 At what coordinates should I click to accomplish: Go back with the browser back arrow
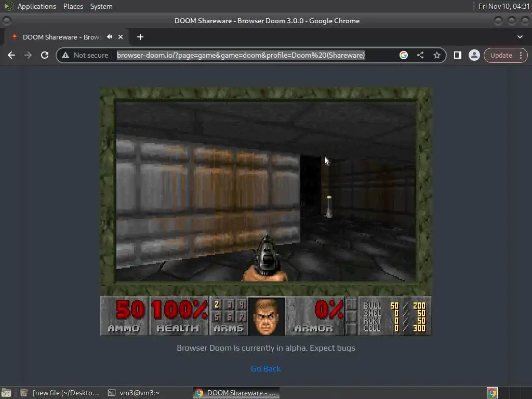pyautogui.click(x=11, y=55)
